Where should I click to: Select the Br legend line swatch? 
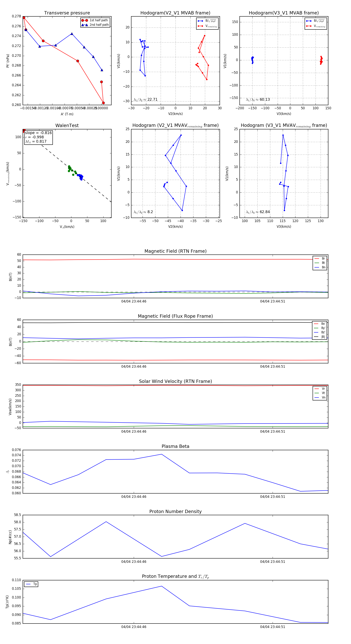[x=316, y=259]
